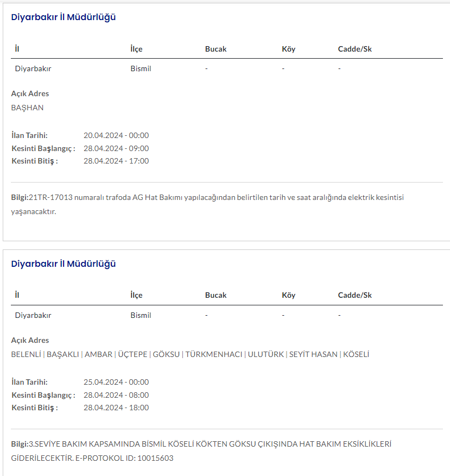Click Cadde/Sk column header in second table
This screenshot has width=450, height=476.
354,295
